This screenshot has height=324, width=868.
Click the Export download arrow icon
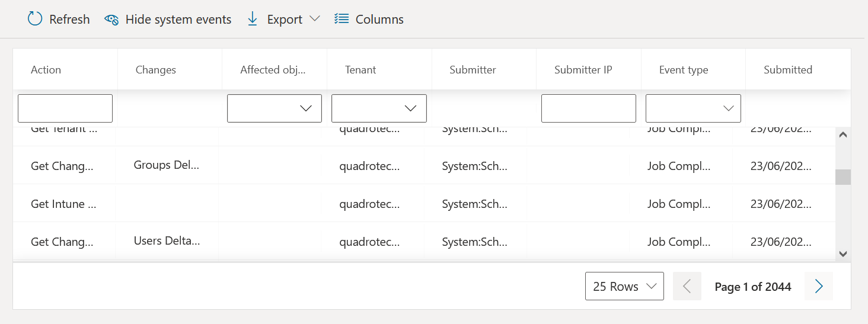click(253, 19)
